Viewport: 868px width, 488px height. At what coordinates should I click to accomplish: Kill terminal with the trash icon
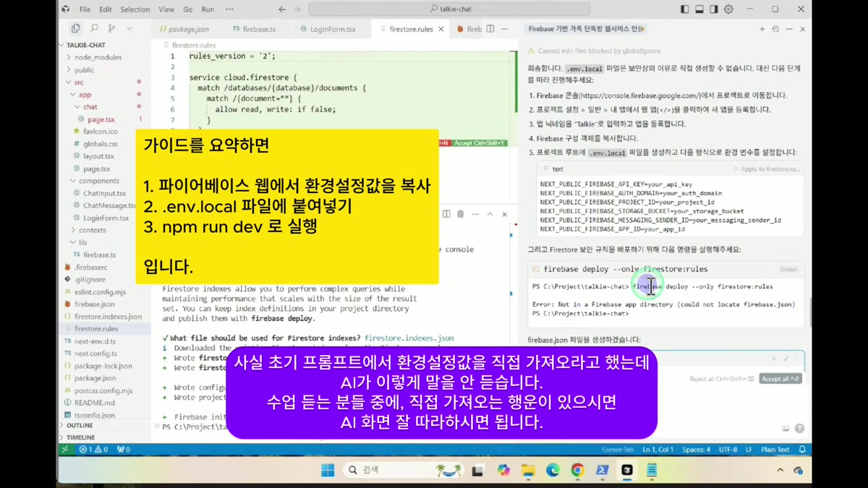point(460,214)
